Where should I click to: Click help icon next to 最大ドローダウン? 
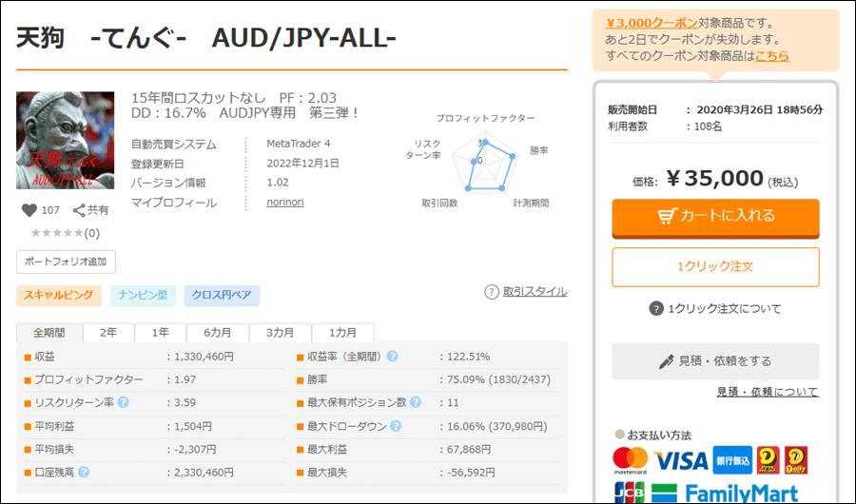click(396, 426)
